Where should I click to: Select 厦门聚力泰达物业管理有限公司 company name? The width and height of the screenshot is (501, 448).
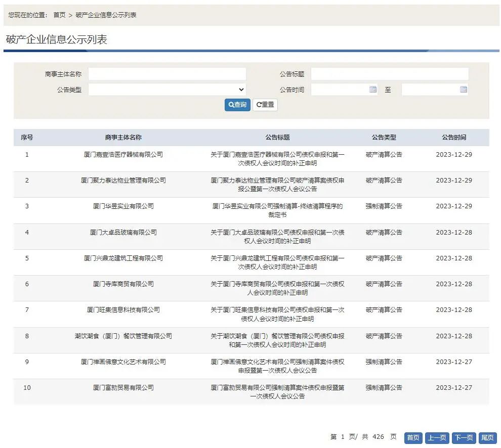(x=123, y=181)
